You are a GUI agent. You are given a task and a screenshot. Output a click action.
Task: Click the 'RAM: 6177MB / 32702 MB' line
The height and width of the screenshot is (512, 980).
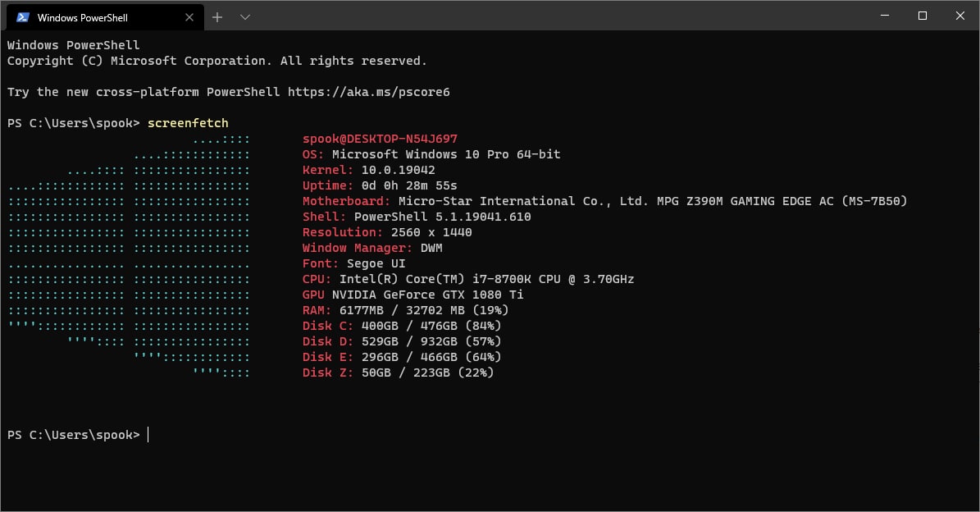click(x=406, y=311)
